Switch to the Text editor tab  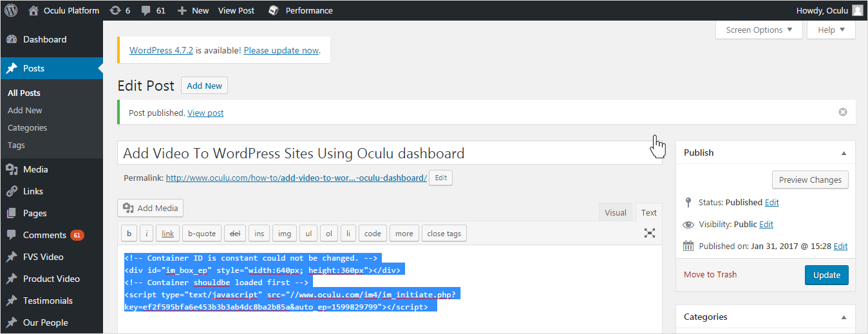(649, 212)
